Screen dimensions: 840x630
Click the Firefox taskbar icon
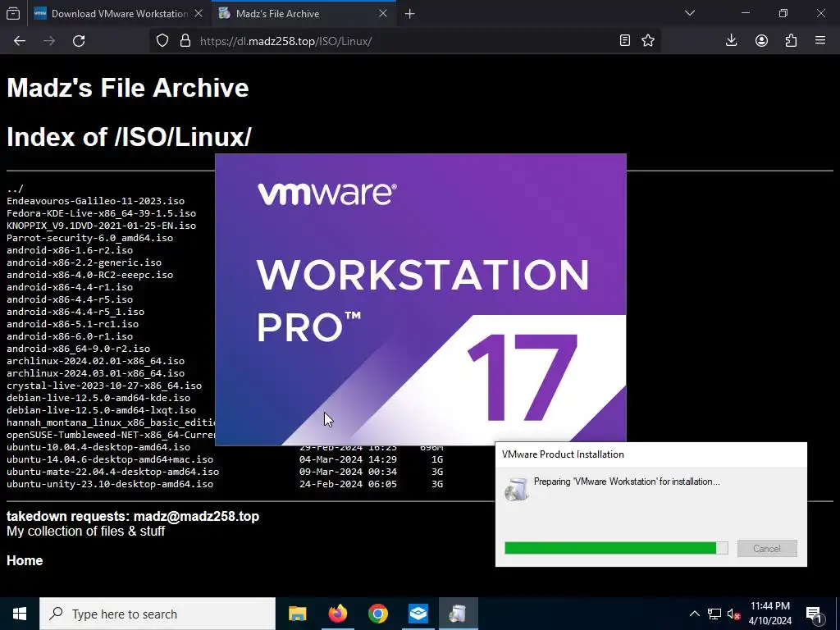337,614
